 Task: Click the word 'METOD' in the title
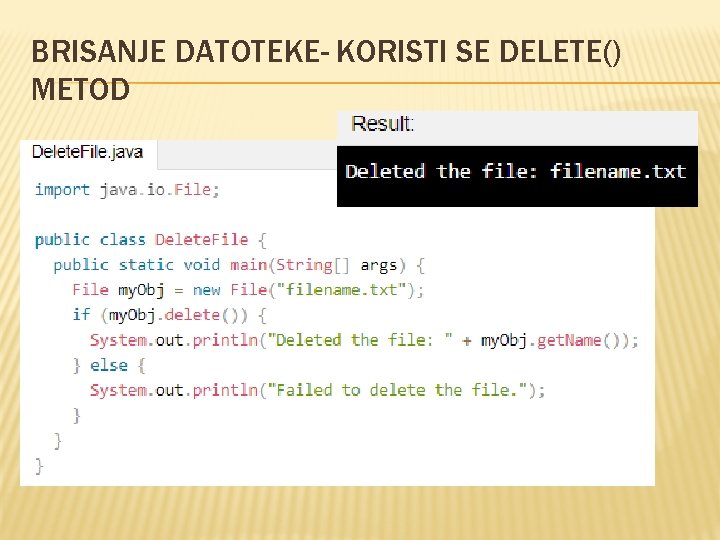pos(81,89)
